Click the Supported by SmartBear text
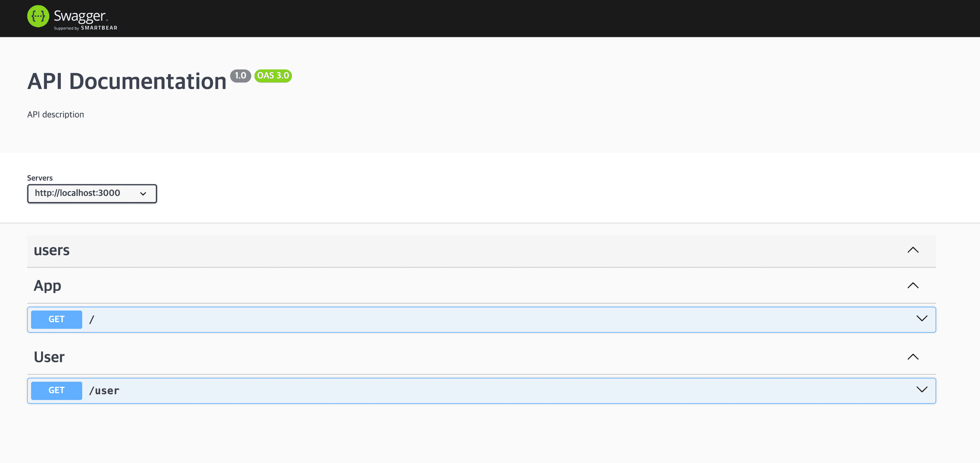 pos(86,28)
